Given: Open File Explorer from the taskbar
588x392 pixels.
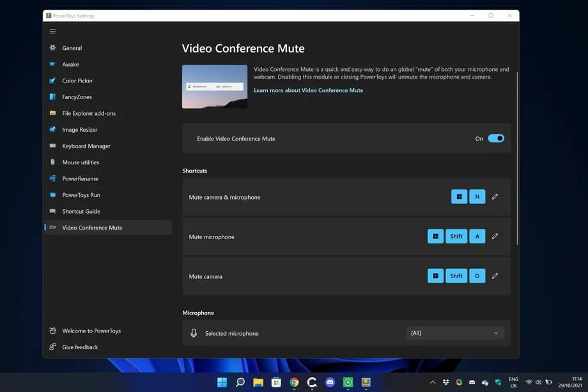Looking at the screenshot, I should [258, 382].
